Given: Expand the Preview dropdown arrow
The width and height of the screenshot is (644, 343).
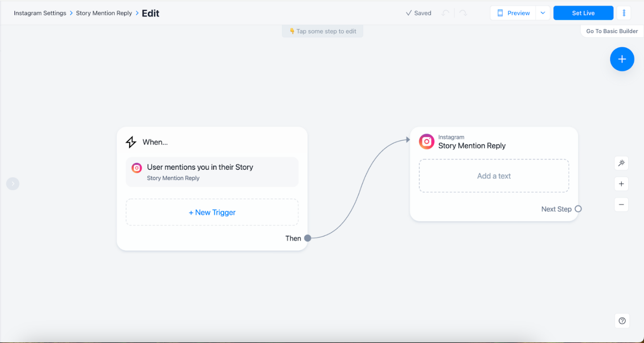Looking at the screenshot, I should click(x=543, y=13).
